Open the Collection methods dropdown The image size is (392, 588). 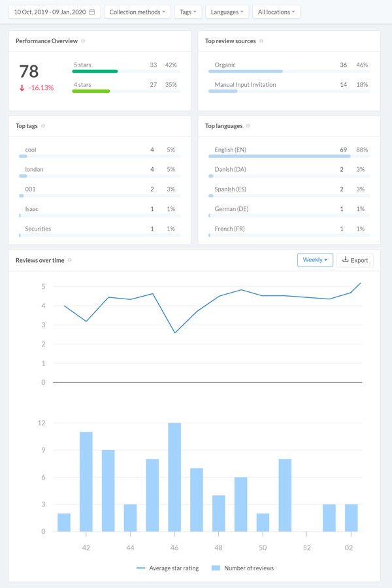[137, 12]
